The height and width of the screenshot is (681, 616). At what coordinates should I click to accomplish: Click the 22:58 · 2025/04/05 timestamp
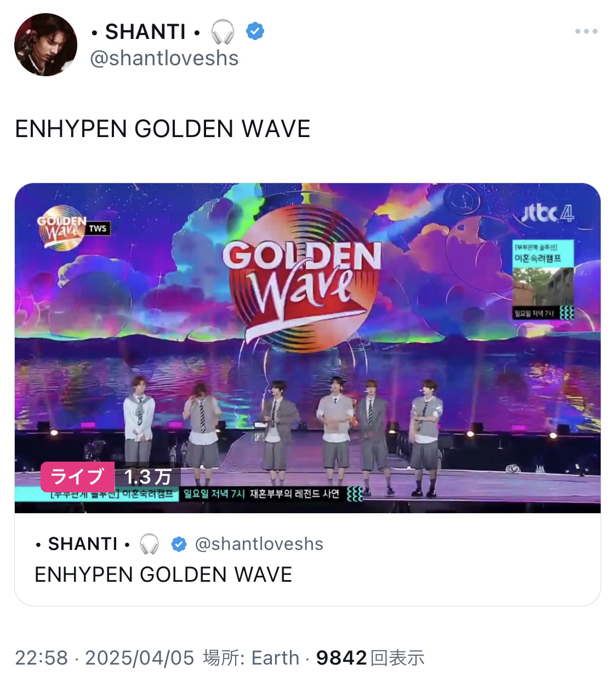105,657
